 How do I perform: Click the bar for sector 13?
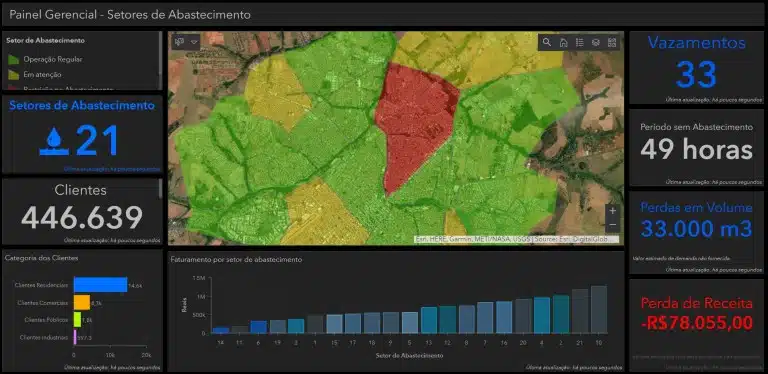pos(429,320)
